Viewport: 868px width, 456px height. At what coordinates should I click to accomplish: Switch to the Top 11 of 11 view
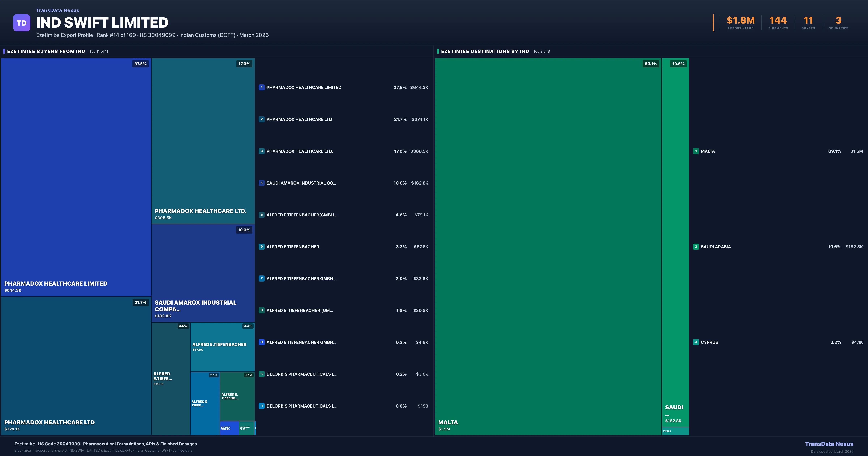pyautogui.click(x=99, y=52)
